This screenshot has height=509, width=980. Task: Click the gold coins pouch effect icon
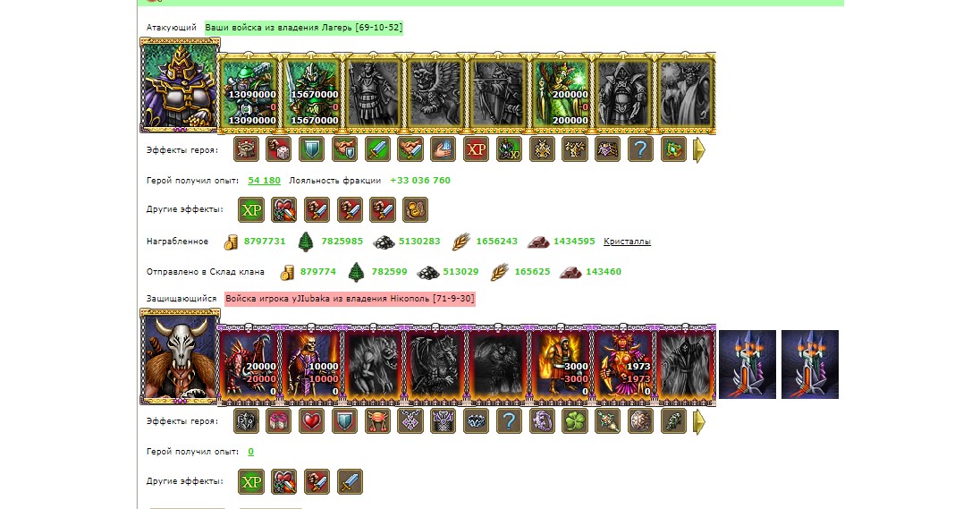coord(415,210)
